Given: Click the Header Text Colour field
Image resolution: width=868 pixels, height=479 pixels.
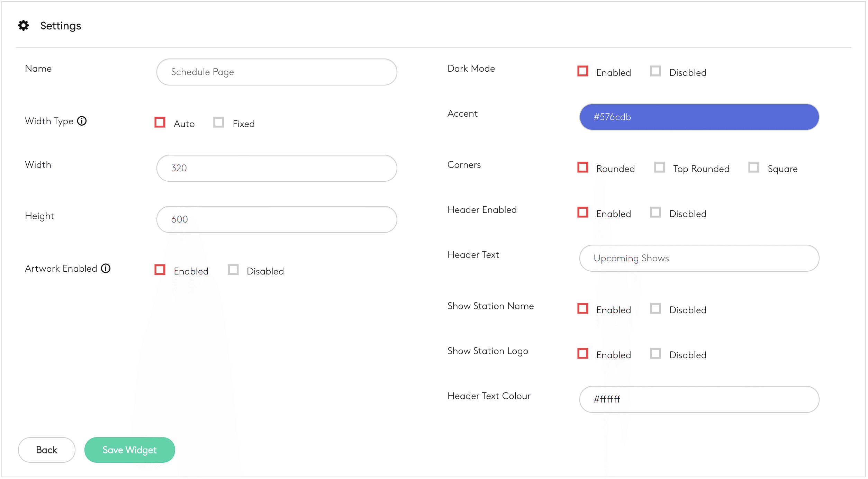Looking at the screenshot, I should [x=699, y=399].
